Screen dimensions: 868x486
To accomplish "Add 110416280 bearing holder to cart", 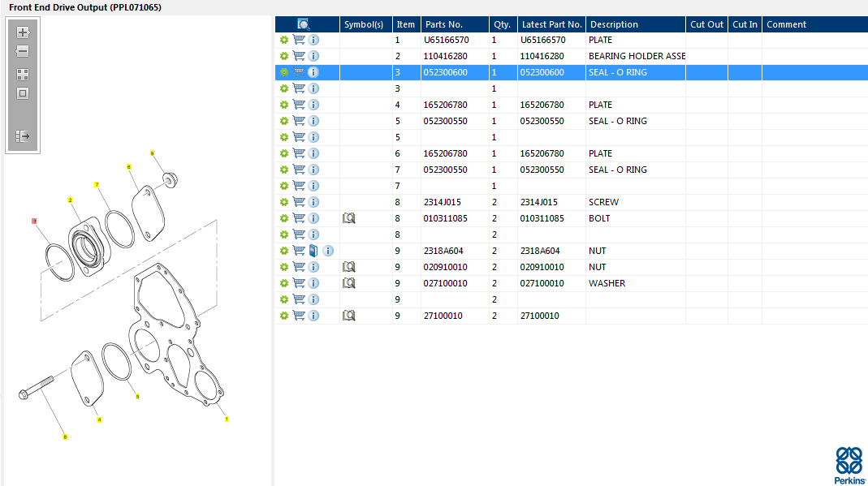I will coord(299,56).
